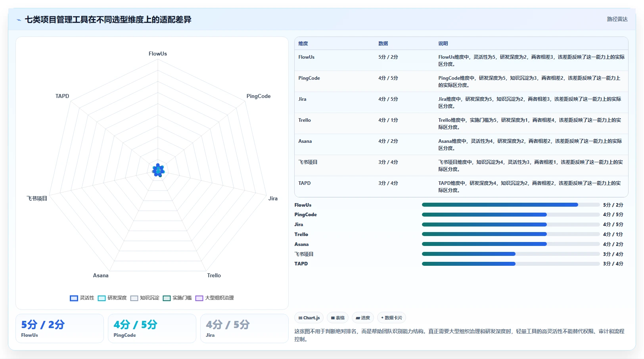Click the Asana progress bar
This screenshot has width=644, height=359.
(x=511, y=244)
